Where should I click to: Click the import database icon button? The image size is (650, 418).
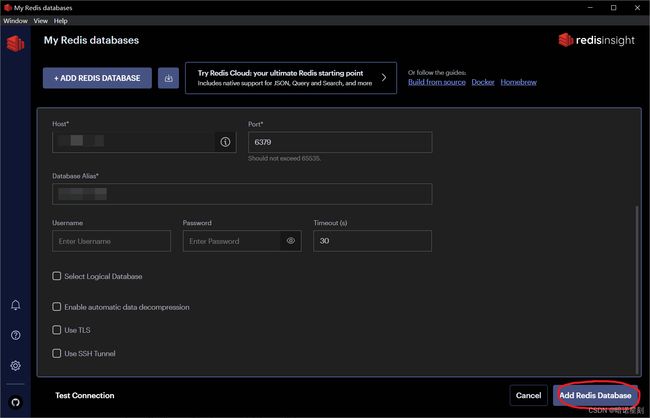tap(168, 78)
